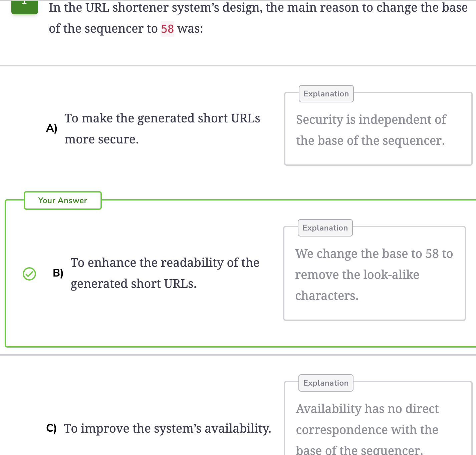Click the Your Answer label

[x=63, y=200]
